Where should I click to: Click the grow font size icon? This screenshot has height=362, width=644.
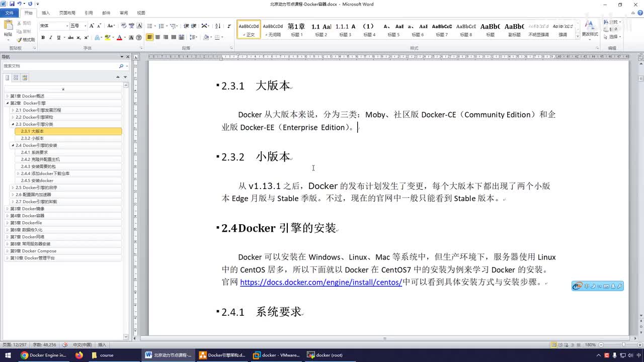[92, 26]
